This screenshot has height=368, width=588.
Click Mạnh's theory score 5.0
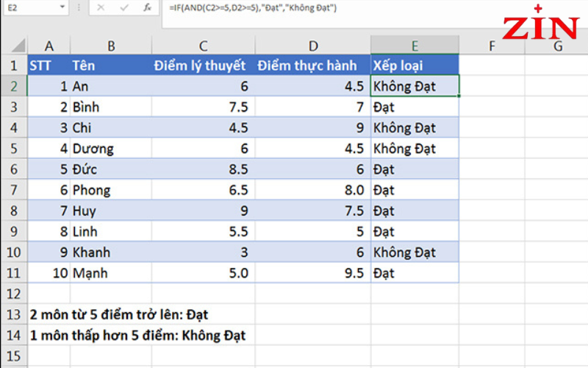point(204,272)
